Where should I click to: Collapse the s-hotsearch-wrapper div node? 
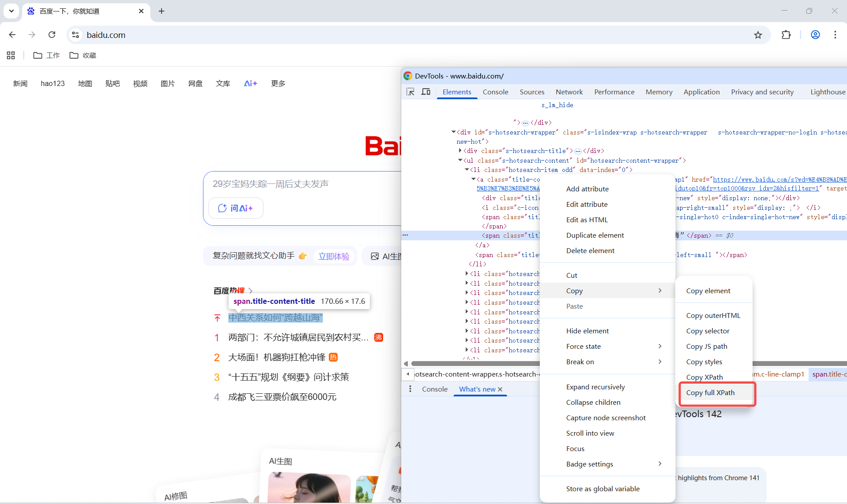453,132
